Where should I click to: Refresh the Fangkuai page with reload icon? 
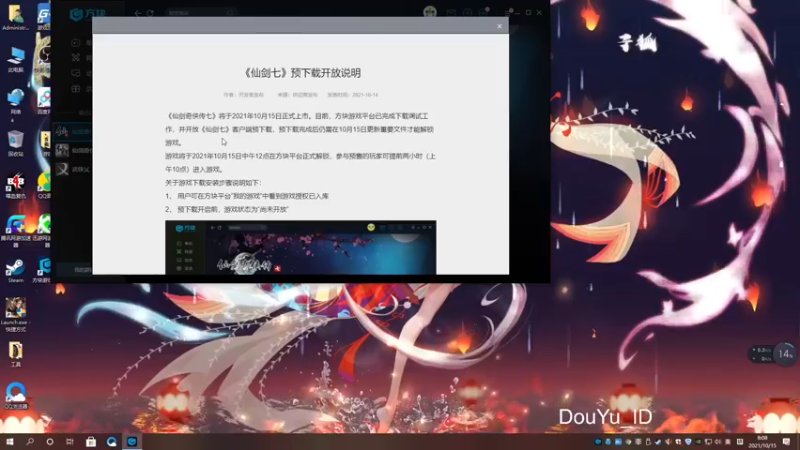tap(150, 13)
